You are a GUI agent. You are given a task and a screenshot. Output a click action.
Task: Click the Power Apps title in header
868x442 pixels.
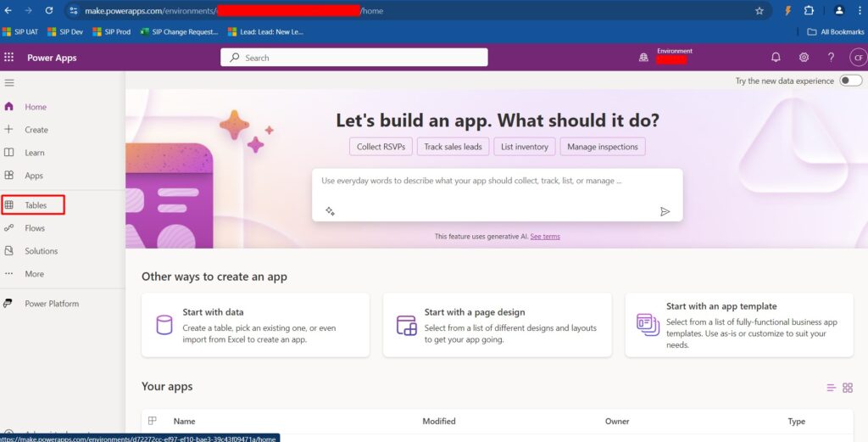52,58
